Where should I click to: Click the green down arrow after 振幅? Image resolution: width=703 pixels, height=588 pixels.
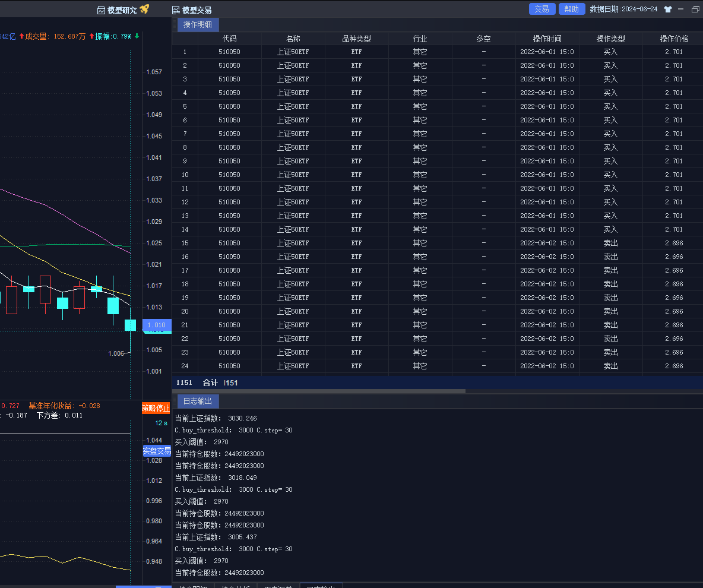(137, 36)
